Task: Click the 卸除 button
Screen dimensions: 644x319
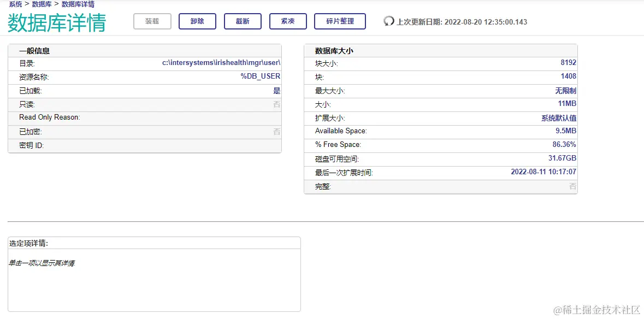Action: click(x=197, y=21)
